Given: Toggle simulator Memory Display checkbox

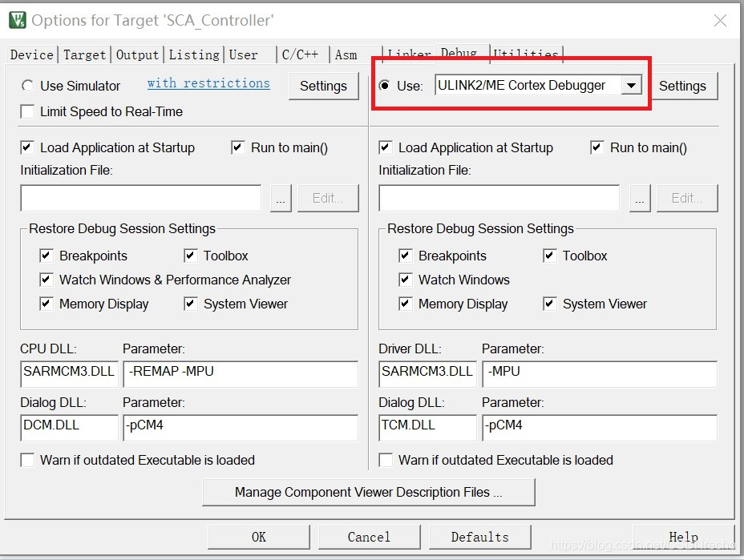Looking at the screenshot, I should point(46,304).
